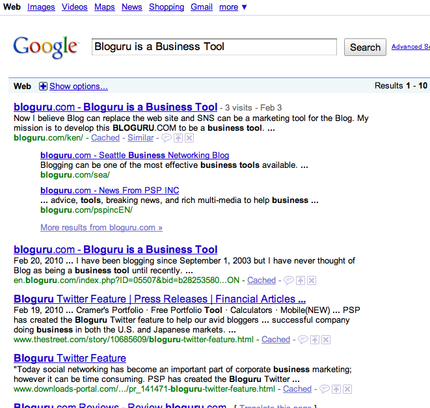Open Cached link for thestreet.com result
Viewport: 430px width, 408px height.
[x=276, y=340]
